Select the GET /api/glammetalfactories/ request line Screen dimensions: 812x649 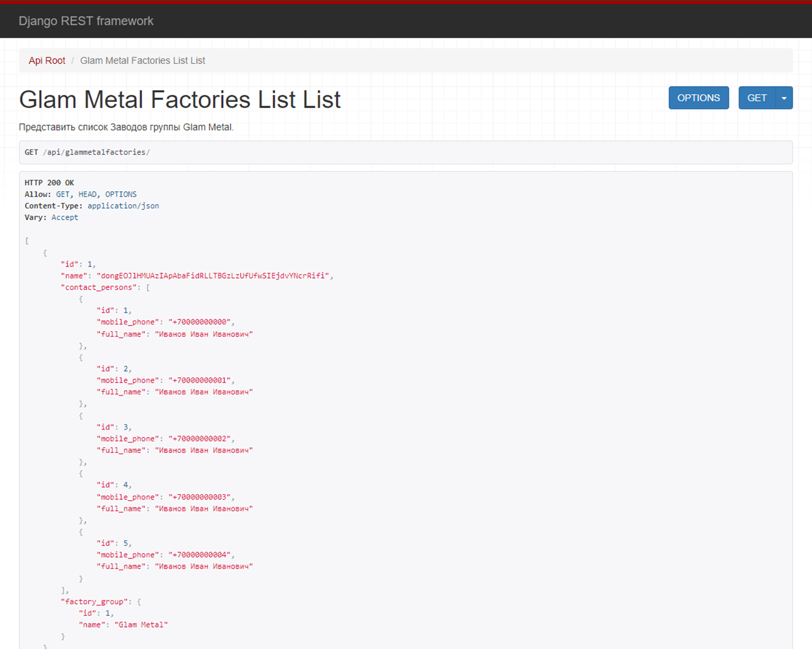coord(87,152)
